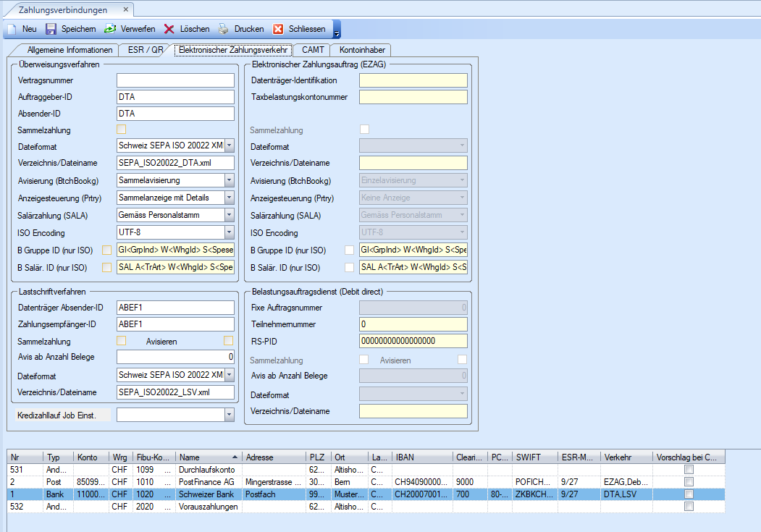Click the Drucken printer icon

224,29
